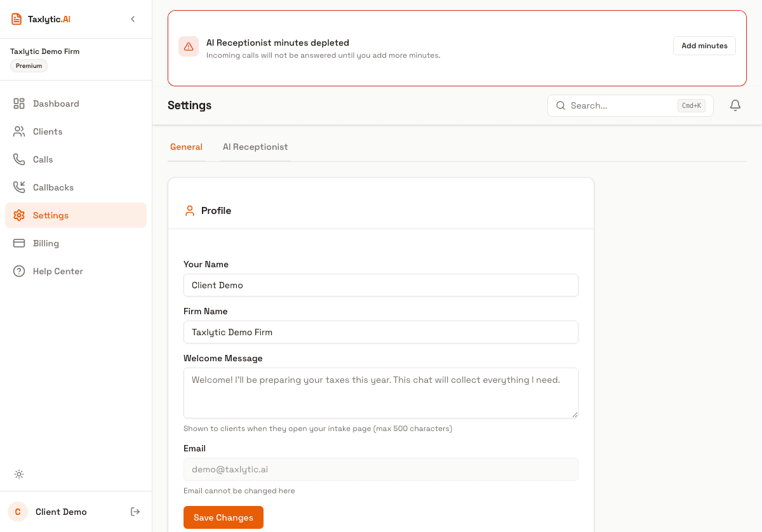Navigate to Callbacks using its phone icon
762x532 pixels.
[19, 187]
